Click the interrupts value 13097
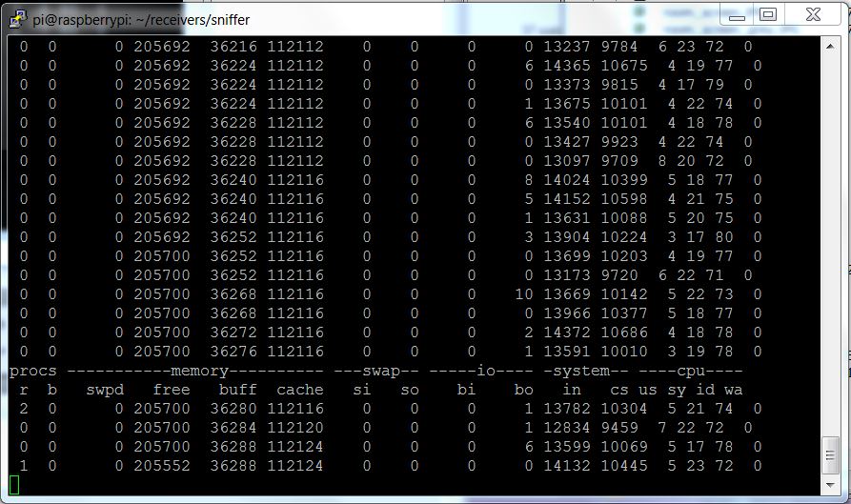Image resolution: width=851 pixels, height=504 pixels. pyautogui.click(x=567, y=161)
